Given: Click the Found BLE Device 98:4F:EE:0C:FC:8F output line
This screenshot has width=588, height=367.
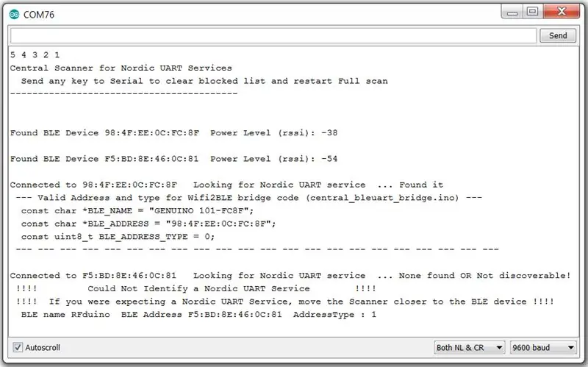Looking at the screenshot, I should [x=173, y=133].
